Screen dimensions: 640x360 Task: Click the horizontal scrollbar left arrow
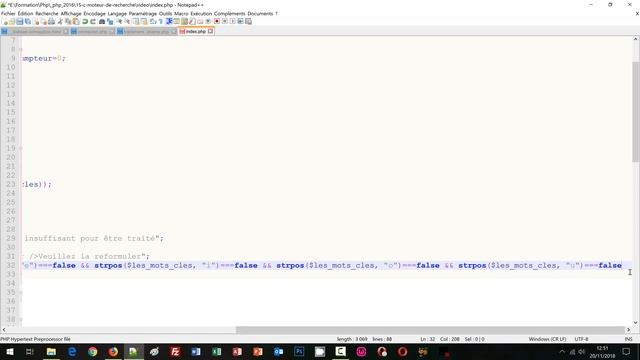4,330
